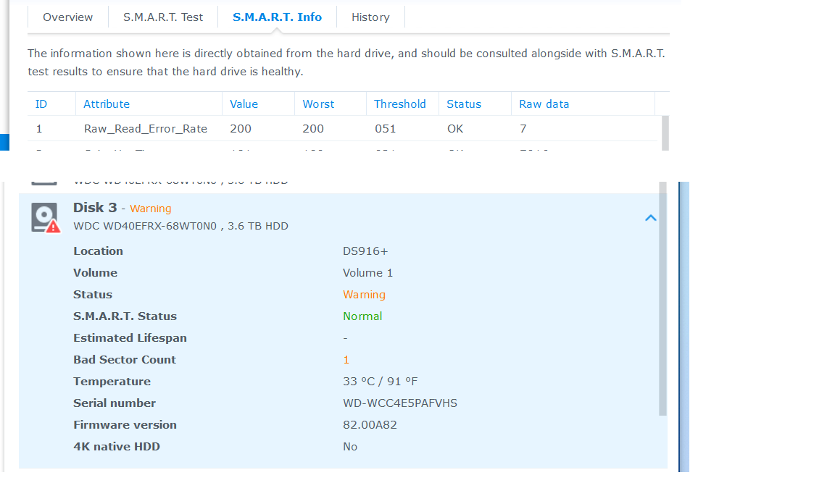Click the Normal S.M.A.R.T. status value
The image size is (835, 504).
click(x=362, y=316)
